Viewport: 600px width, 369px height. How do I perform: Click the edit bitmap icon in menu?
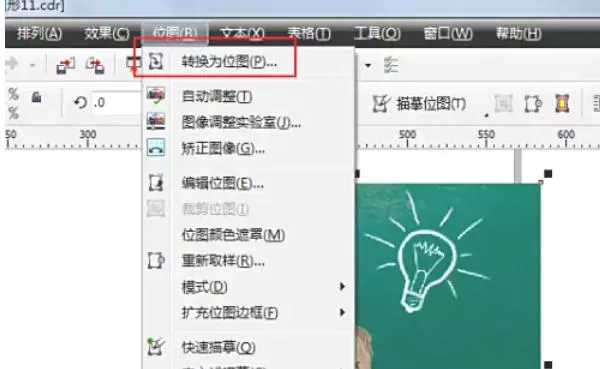point(156,183)
